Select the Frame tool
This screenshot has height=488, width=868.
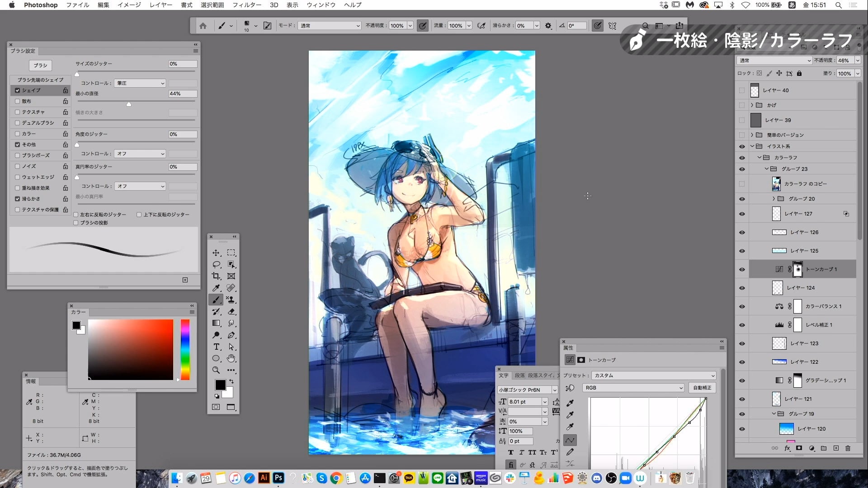(x=231, y=276)
